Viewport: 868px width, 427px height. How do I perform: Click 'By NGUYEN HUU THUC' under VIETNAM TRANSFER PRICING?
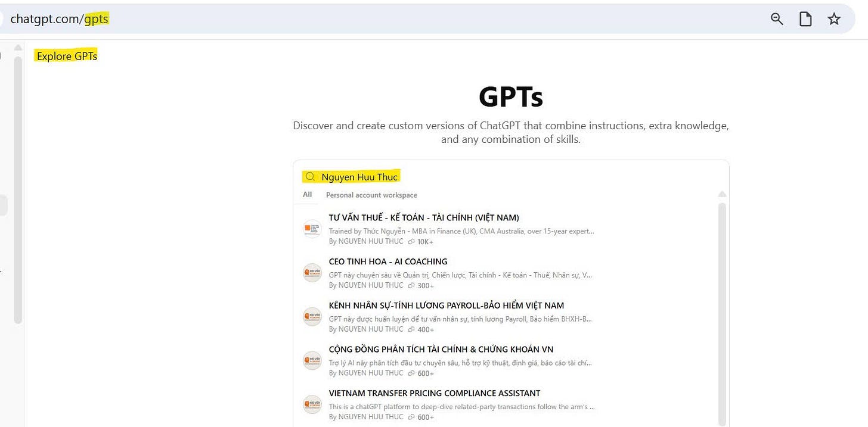pos(366,417)
